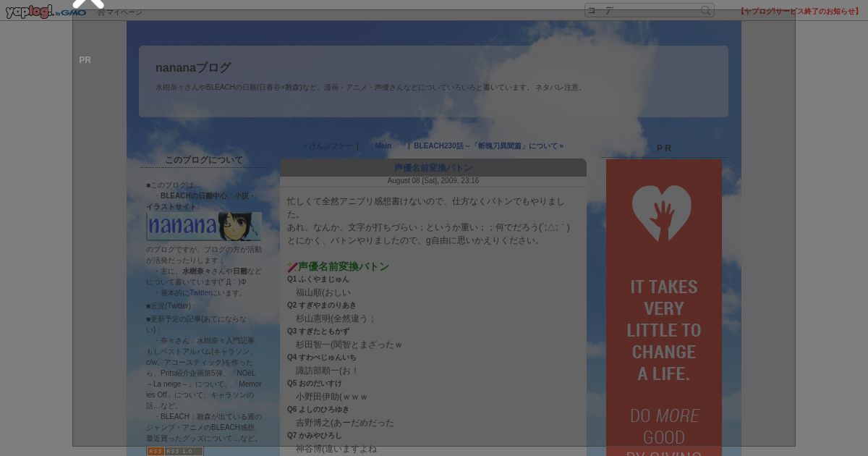Viewport: 868px width, 456px height.
Task: Go to the previous post « けんぷファー
Action: pos(328,145)
